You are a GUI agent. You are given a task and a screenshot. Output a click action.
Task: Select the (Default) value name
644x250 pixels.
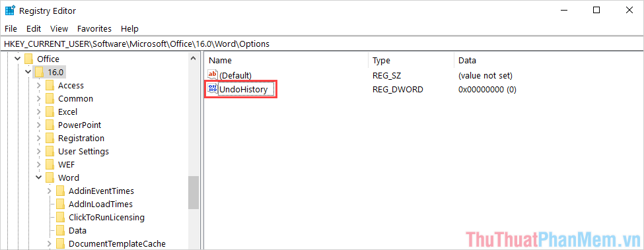[x=235, y=75]
